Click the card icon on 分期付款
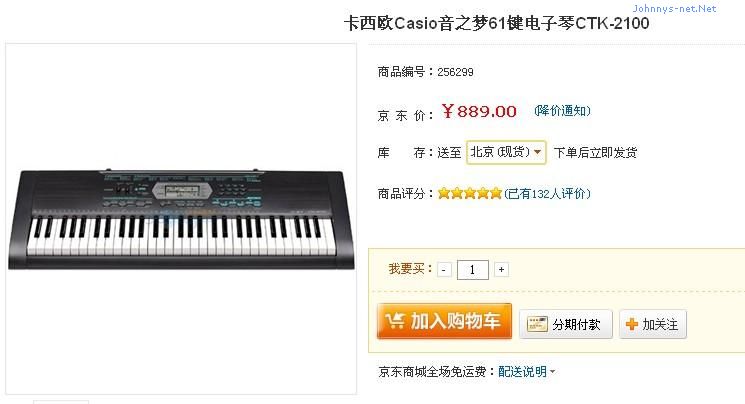This screenshot has height=404, width=745. point(537,324)
